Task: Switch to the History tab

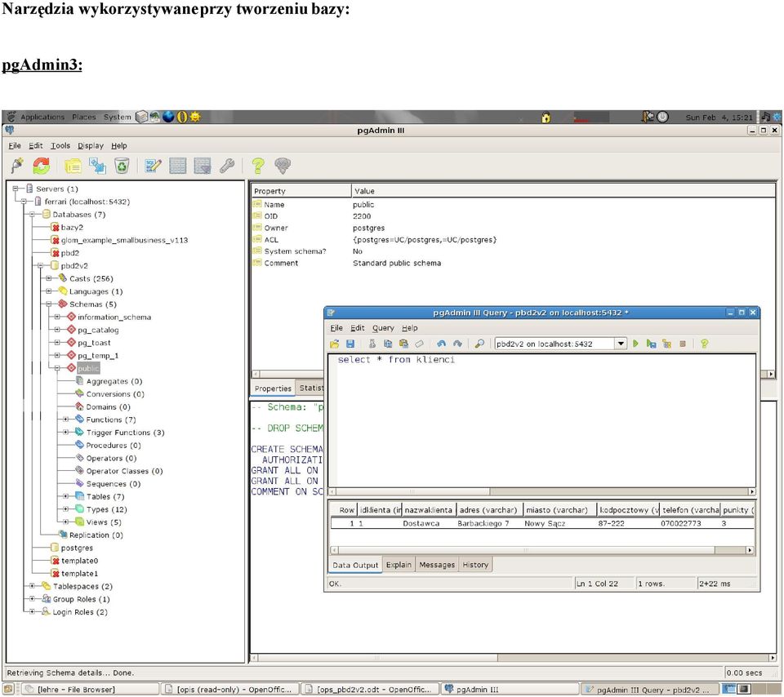Action: (475, 565)
